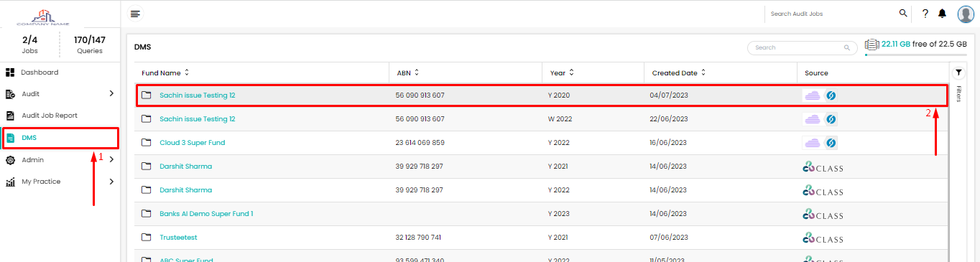Viewport: 980px width, 262px height.
Task: Click folder icon for Darshit Sharma Y 2021
Action: click(x=147, y=167)
